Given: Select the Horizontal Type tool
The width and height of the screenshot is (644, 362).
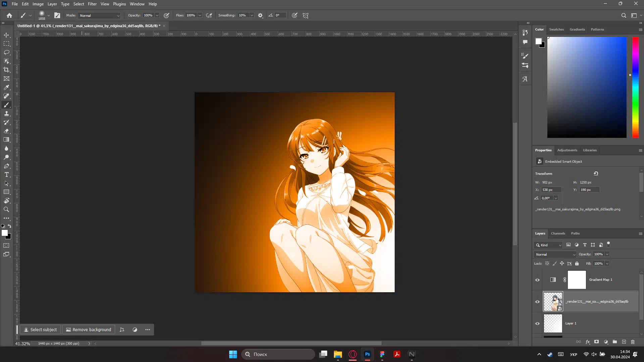Looking at the screenshot, I should pyautogui.click(x=6, y=175).
